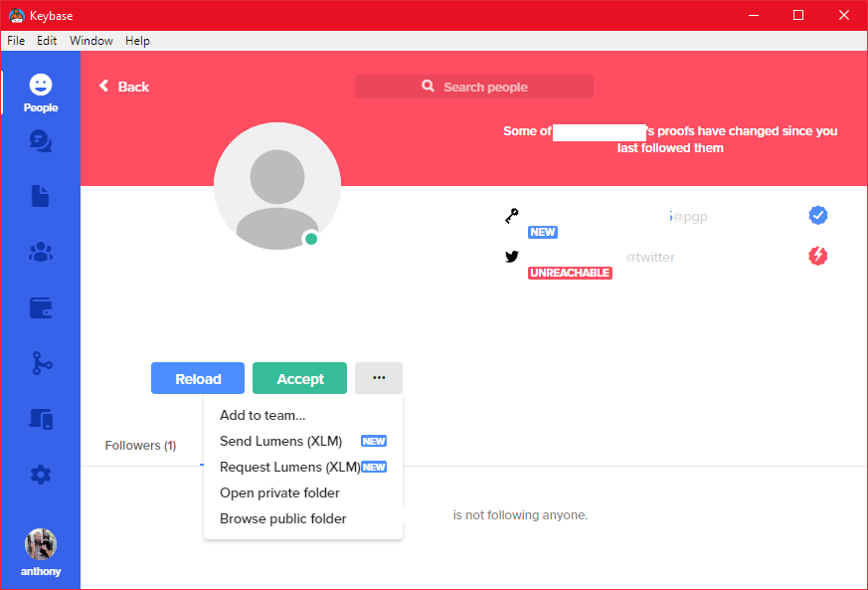Minimize the Keybase window
The image size is (868, 590).
tap(754, 16)
